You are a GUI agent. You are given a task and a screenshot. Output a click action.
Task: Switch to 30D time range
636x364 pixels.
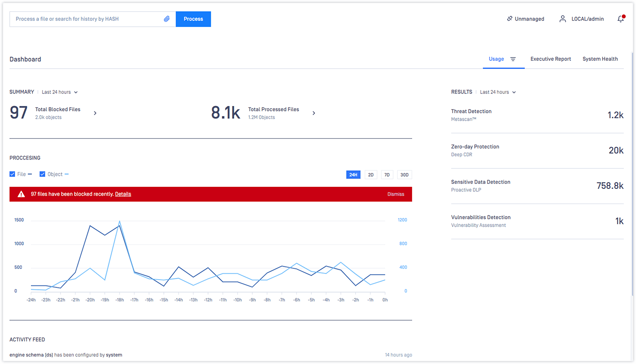click(404, 175)
